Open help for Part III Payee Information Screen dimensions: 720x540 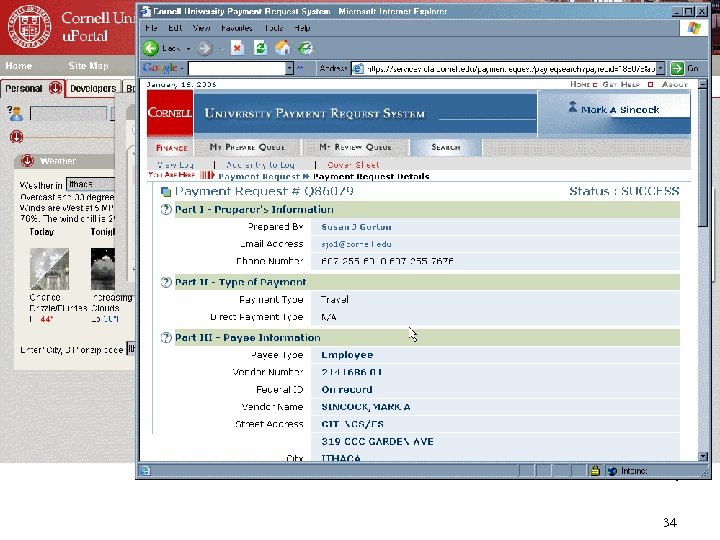(x=166, y=338)
